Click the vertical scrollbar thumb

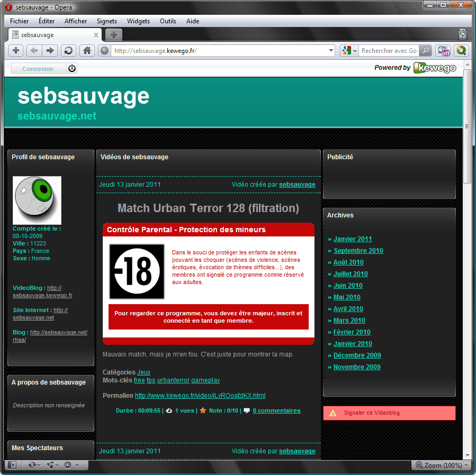[467, 127]
